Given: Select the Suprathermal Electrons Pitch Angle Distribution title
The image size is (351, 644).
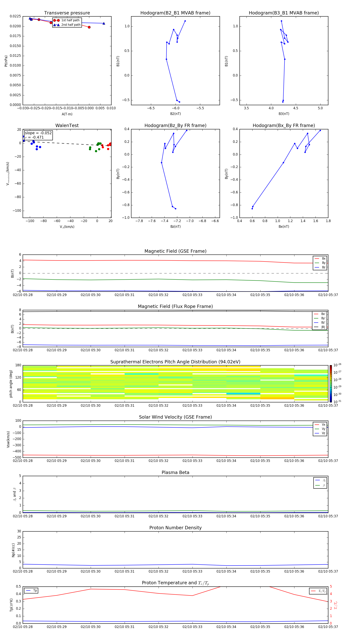Looking at the screenshot, I should (175, 362).
